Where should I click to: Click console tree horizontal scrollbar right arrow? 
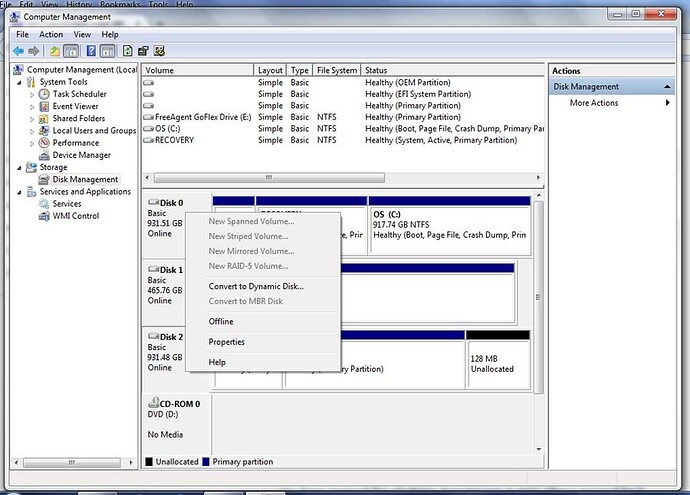click(131, 463)
